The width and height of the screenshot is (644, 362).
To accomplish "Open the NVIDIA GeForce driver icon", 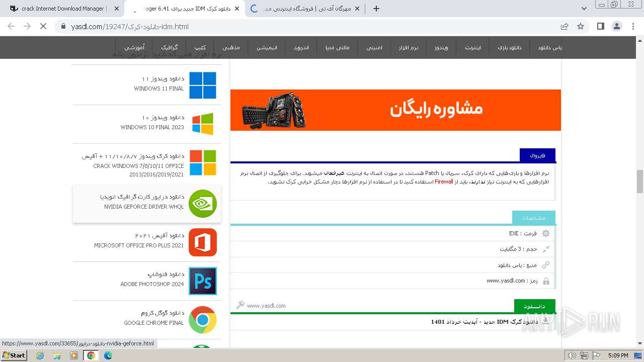I will (x=203, y=204).
